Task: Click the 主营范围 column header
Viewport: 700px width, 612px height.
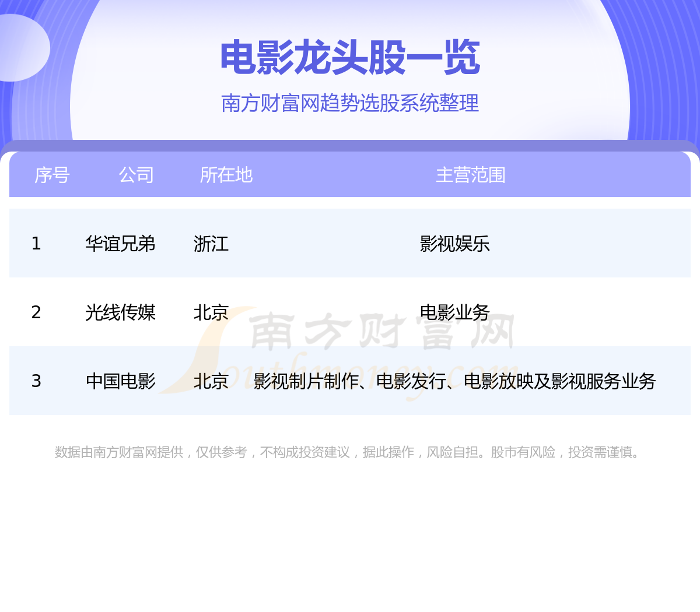Action: tap(471, 175)
